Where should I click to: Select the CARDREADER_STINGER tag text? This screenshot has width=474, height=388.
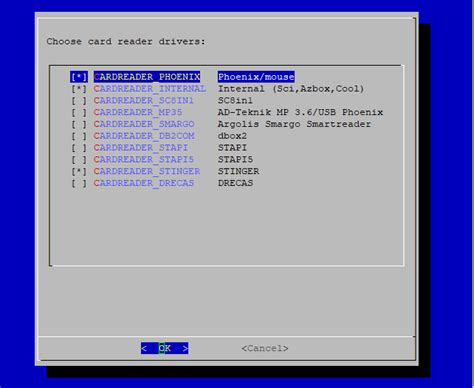(x=147, y=171)
